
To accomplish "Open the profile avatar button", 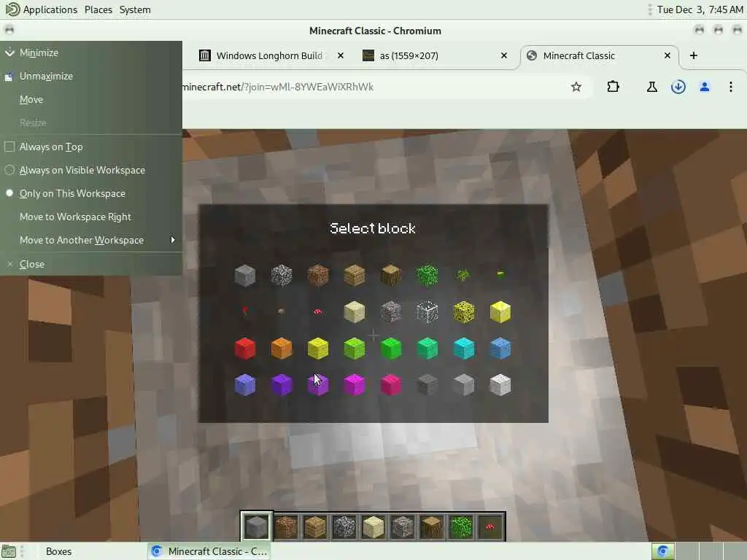I will [705, 87].
